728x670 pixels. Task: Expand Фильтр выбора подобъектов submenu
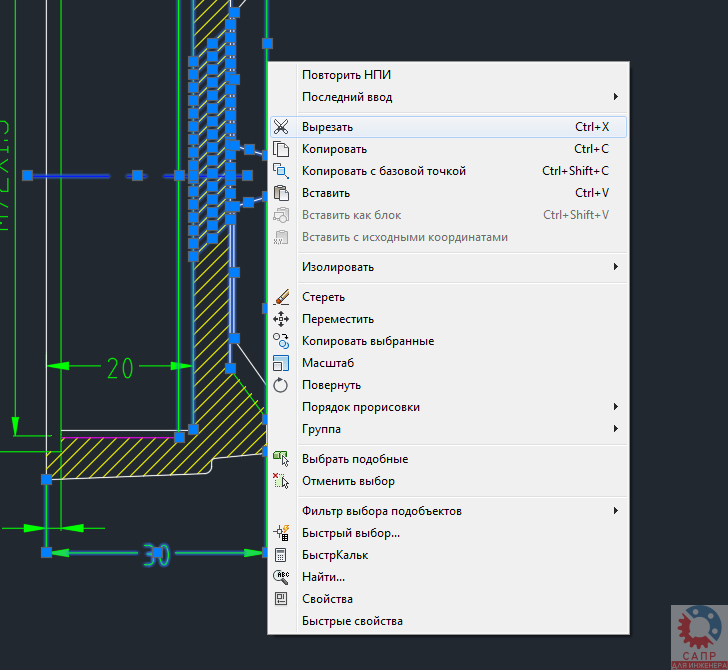448,511
